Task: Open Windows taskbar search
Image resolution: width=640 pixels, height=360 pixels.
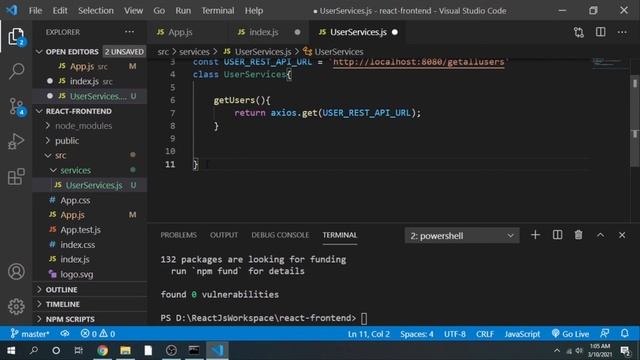Action: point(34,350)
